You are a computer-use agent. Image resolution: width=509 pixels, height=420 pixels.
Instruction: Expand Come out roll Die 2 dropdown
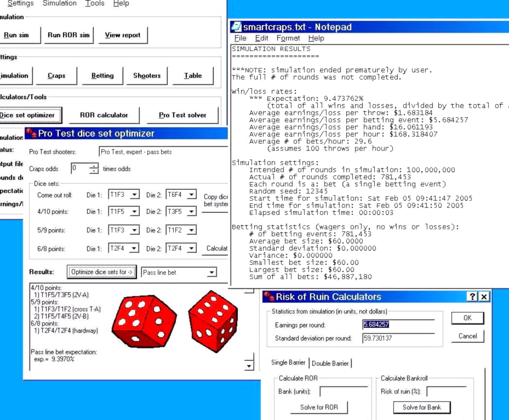(192, 195)
